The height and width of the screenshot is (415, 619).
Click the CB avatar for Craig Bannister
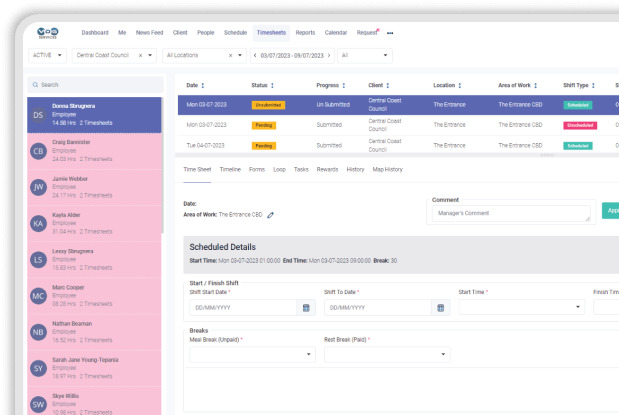click(38, 151)
